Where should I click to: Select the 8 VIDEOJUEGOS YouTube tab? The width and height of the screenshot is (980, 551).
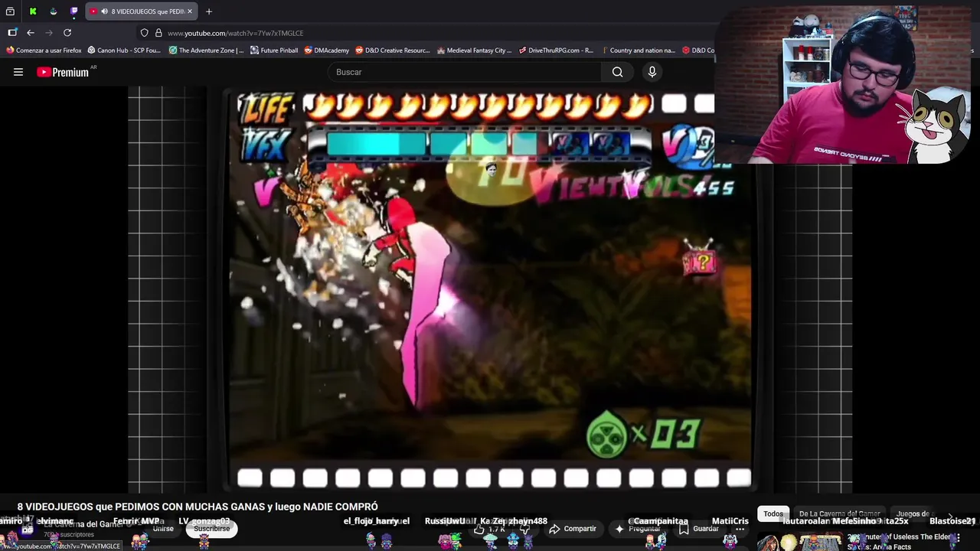[x=142, y=11]
